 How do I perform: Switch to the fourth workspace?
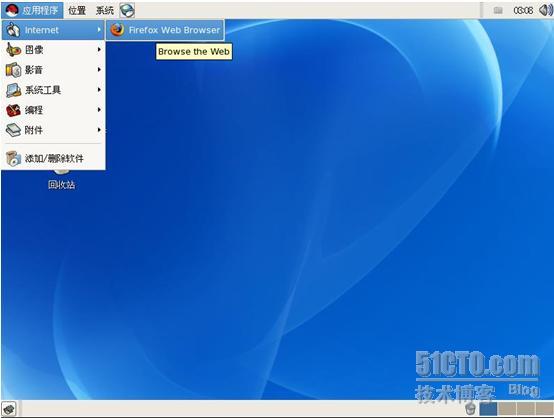pyautogui.click(x=544, y=409)
